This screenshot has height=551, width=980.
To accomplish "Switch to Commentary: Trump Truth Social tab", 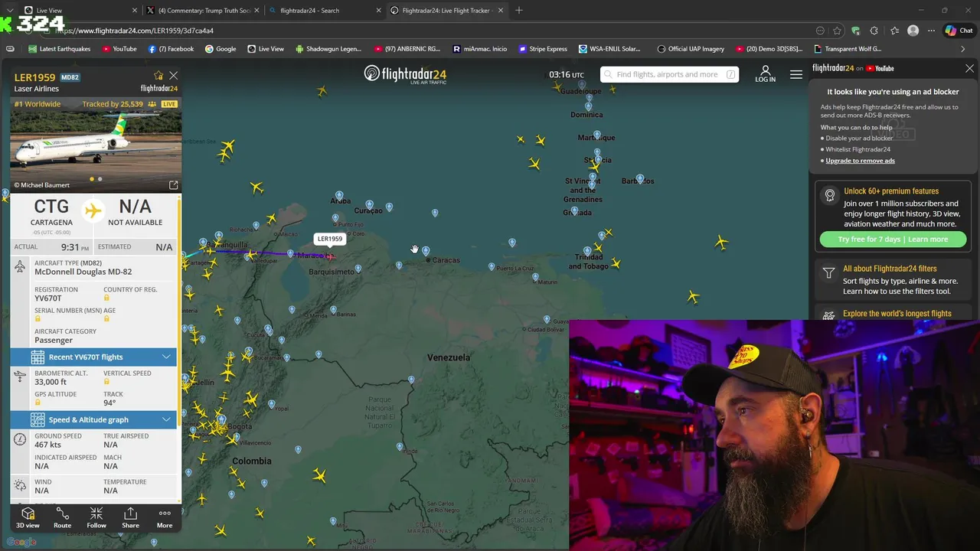I will click(204, 11).
